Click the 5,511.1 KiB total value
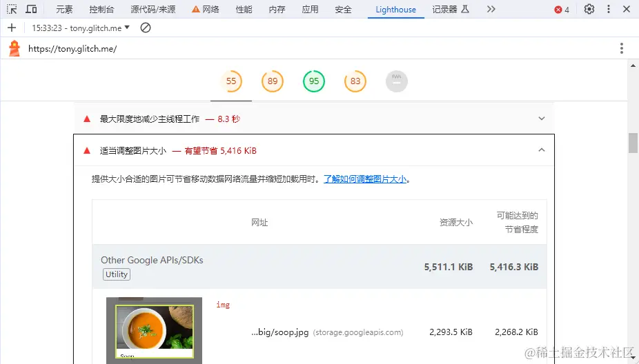639x364 pixels. point(449,267)
